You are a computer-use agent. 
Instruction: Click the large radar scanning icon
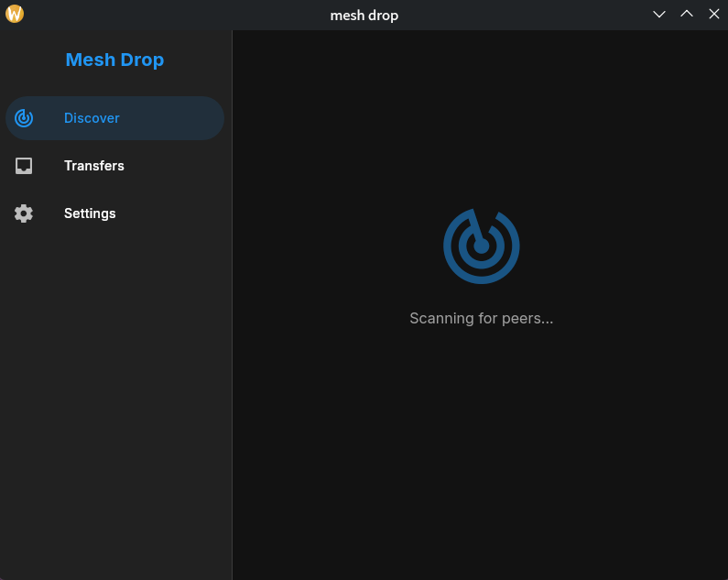pyautogui.click(x=481, y=246)
